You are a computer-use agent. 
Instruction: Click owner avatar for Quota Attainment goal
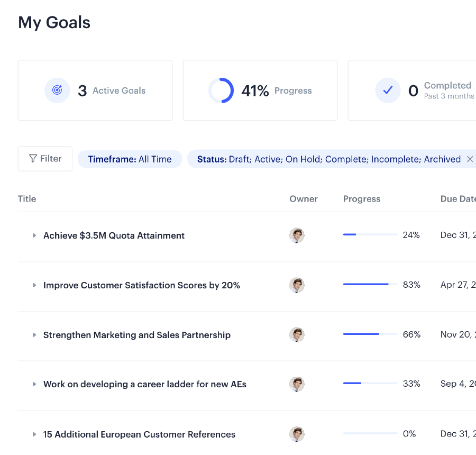coord(297,235)
